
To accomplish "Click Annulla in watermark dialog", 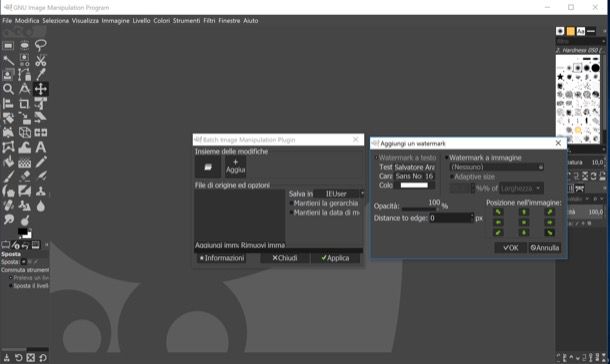I will click(544, 248).
